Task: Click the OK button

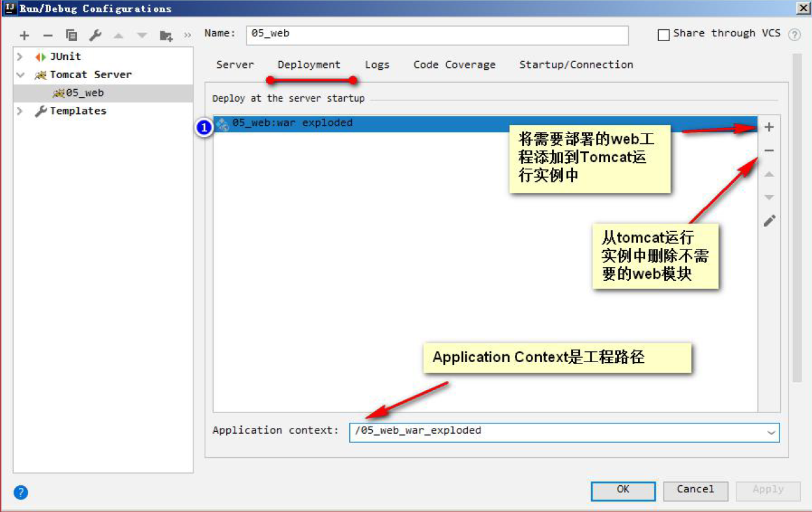Action: pyautogui.click(x=623, y=490)
